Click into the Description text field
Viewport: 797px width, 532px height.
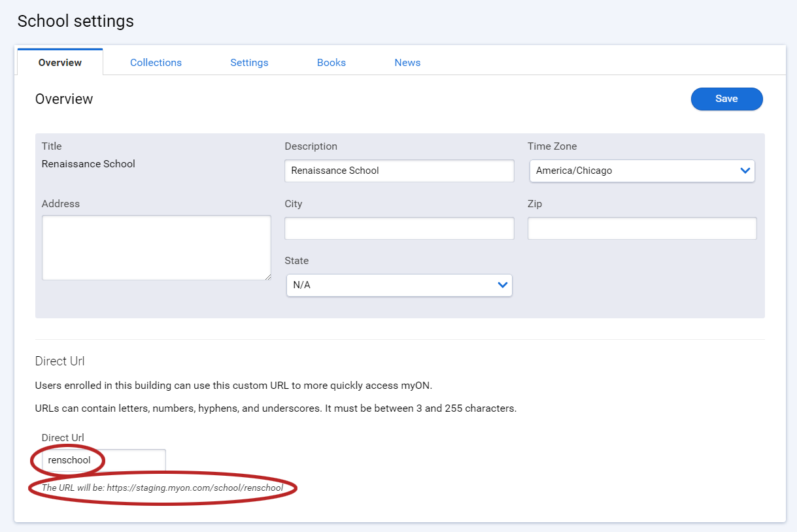[399, 171]
